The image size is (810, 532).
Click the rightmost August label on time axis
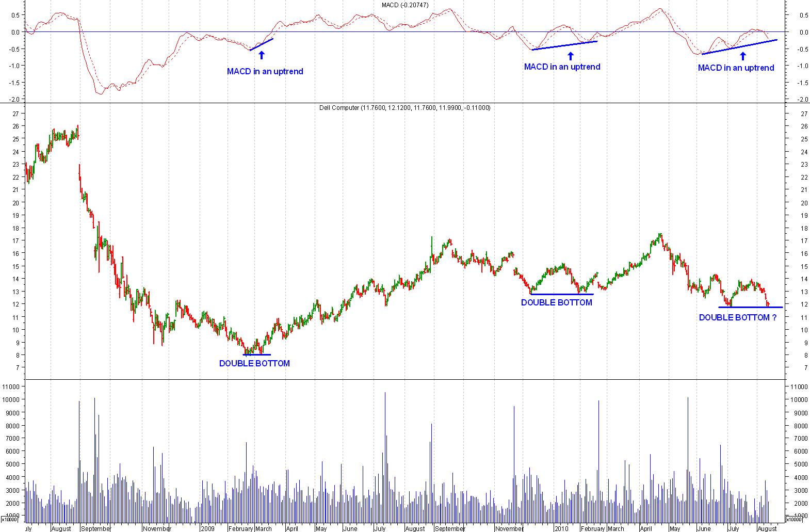pos(767,528)
